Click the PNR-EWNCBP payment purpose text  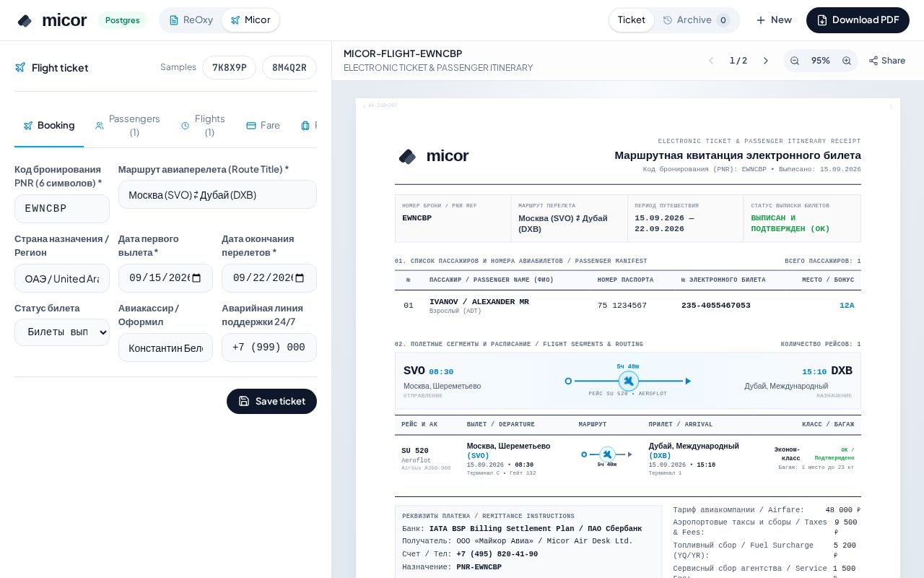[x=479, y=567]
